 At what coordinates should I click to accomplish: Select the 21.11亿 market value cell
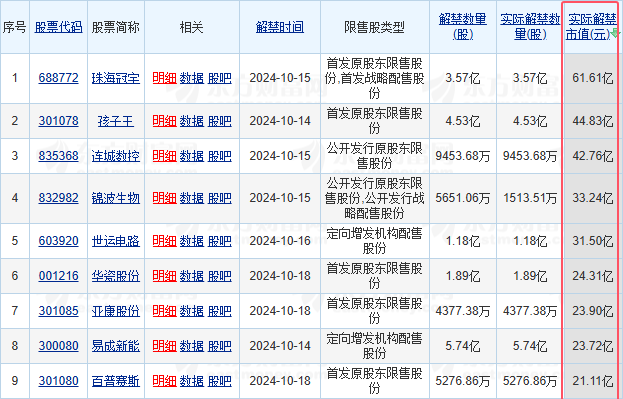[x=592, y=381]
